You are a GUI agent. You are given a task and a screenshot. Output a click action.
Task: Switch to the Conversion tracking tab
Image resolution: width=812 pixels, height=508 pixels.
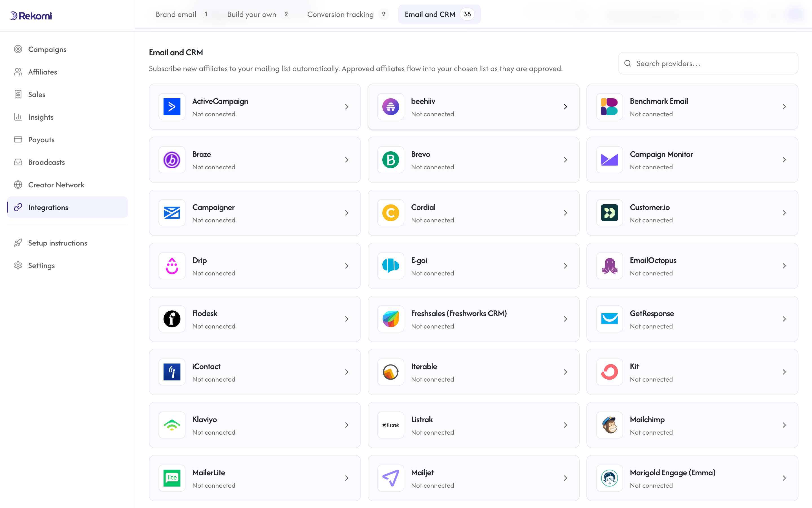[x=348, y=14]
